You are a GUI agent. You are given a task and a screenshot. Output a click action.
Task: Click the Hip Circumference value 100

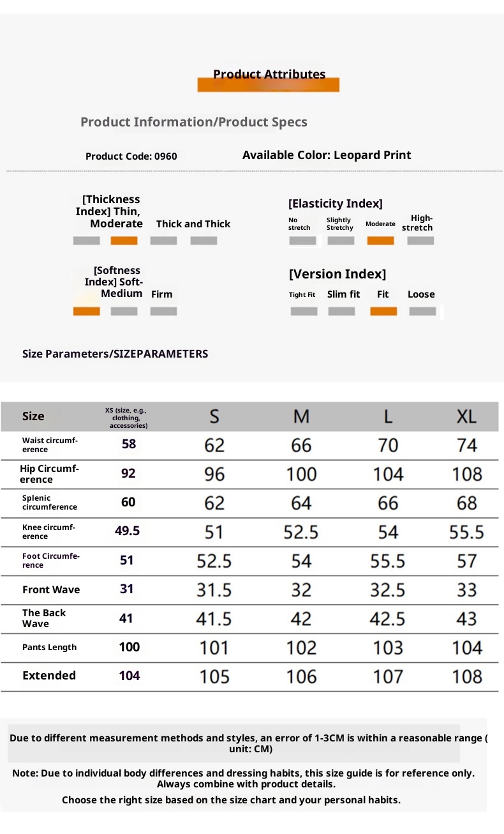tap(301, 474)
